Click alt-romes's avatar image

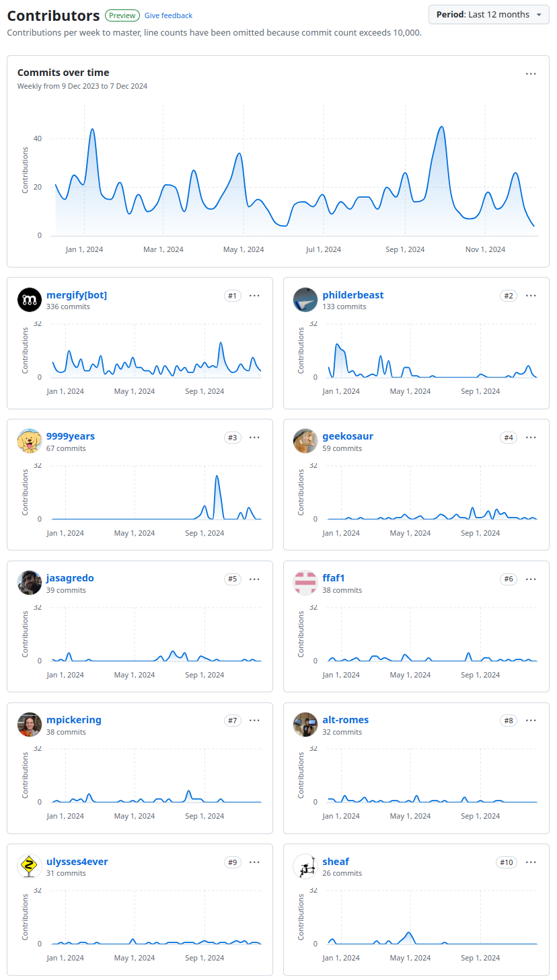pos(305,725)
